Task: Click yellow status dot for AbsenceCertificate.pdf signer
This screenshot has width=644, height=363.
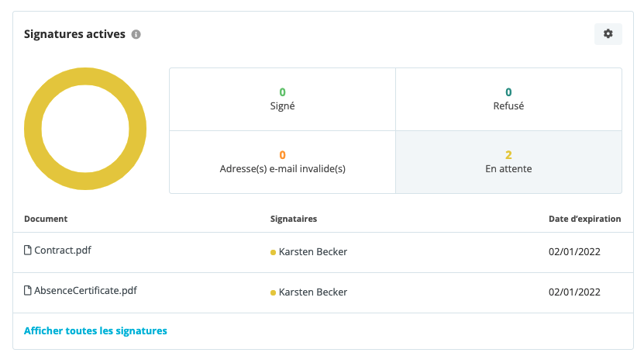Action: (273, 292)
